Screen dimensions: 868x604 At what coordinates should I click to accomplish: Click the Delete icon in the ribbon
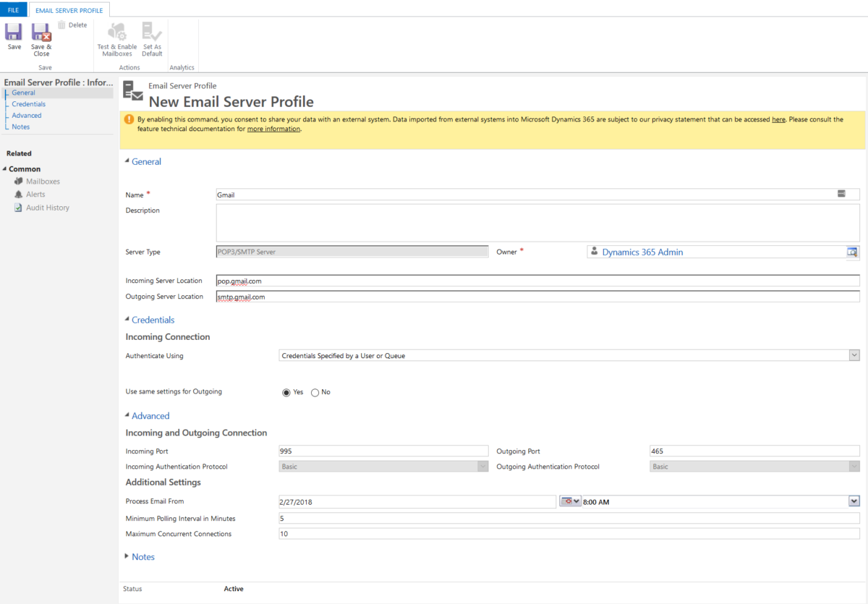pos(62,25)
